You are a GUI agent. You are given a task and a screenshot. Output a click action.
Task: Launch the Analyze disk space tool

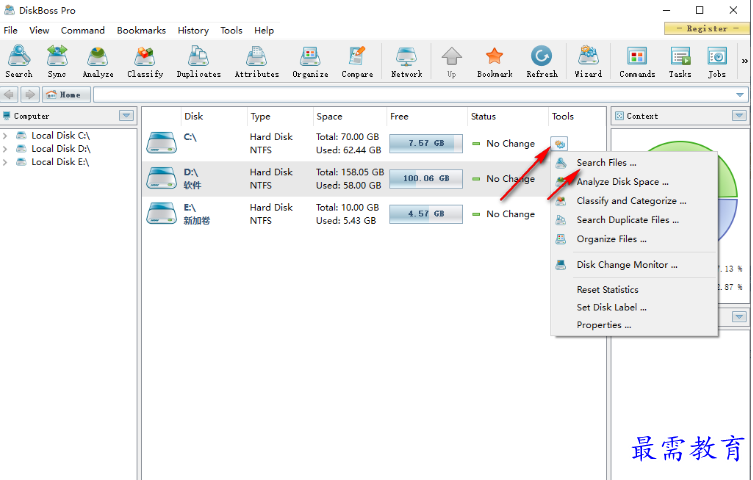coord(97,61)
